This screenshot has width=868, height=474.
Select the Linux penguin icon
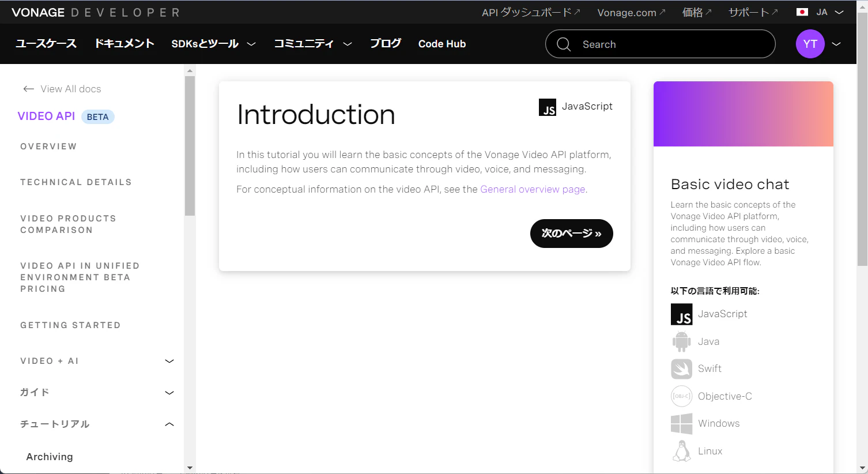681,451
